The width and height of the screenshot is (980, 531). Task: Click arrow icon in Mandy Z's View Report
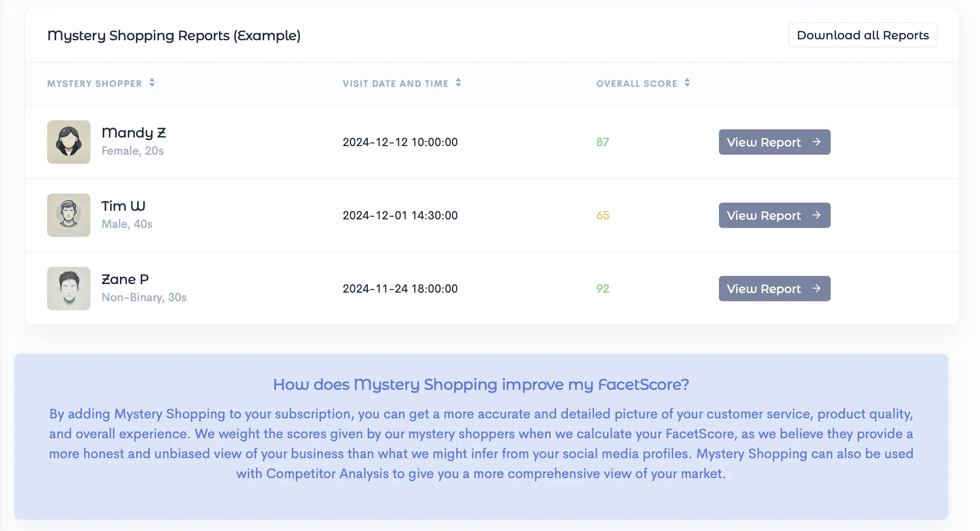coord(816,142)
